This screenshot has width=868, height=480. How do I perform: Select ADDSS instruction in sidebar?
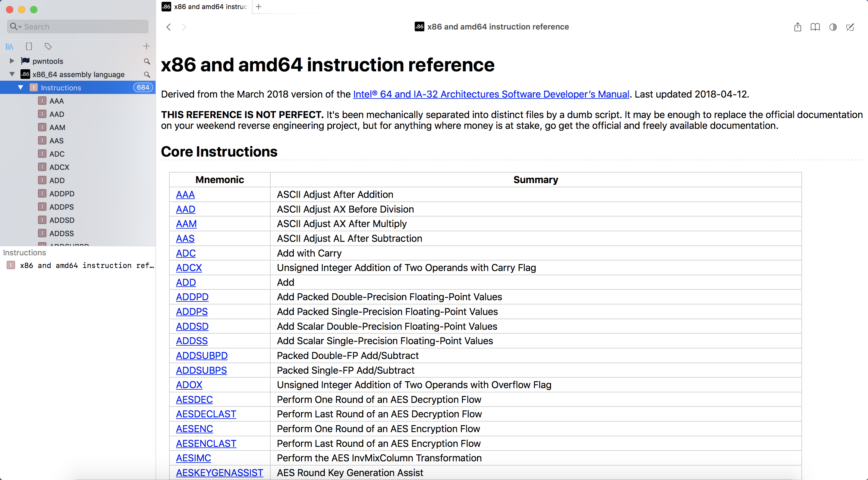click(x=62, y=233)
